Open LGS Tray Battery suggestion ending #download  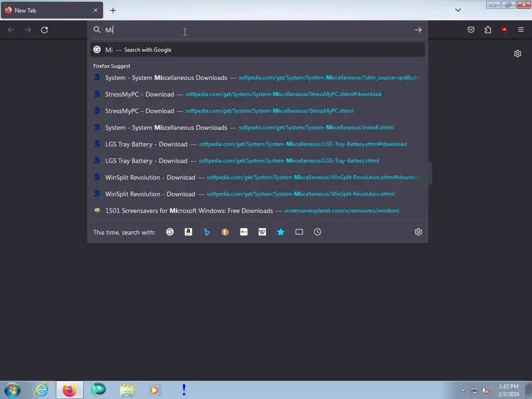(x=258, y=144)
